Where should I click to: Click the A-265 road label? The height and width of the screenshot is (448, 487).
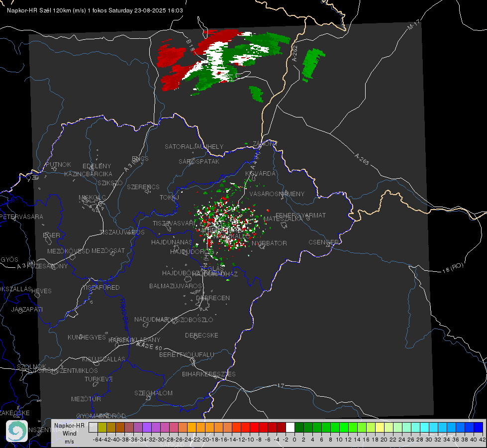tap(362, 159)
